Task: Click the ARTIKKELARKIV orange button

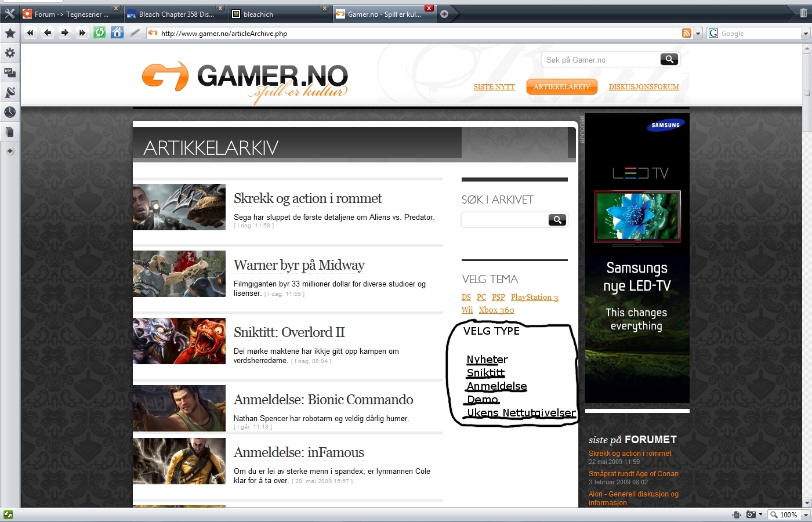Action: pos(561,86)
